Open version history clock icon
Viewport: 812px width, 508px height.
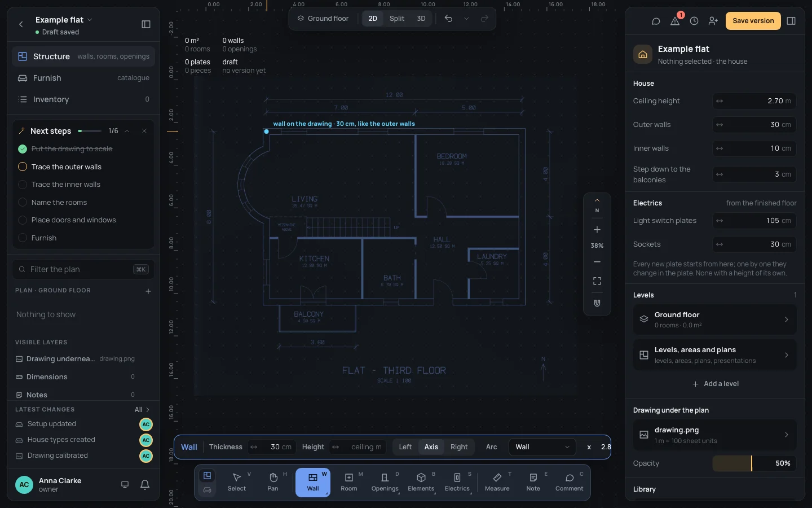[x=694, y=21]
